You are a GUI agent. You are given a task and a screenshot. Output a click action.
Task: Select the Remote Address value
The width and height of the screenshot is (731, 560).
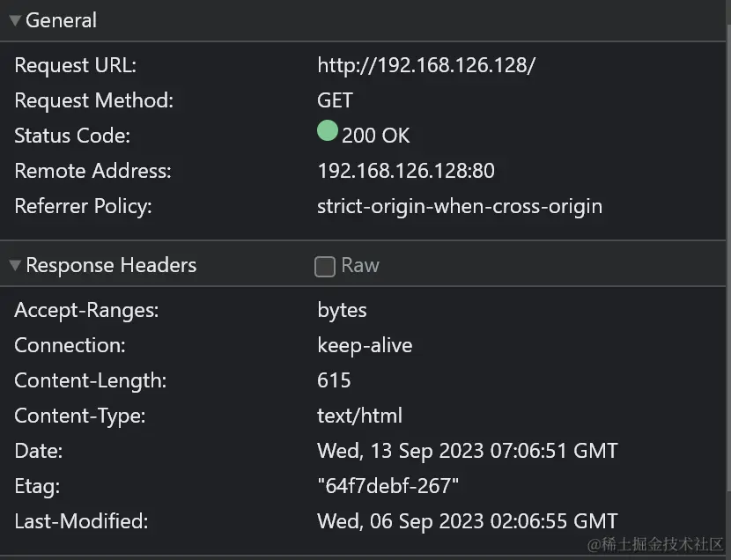point(406,171)
